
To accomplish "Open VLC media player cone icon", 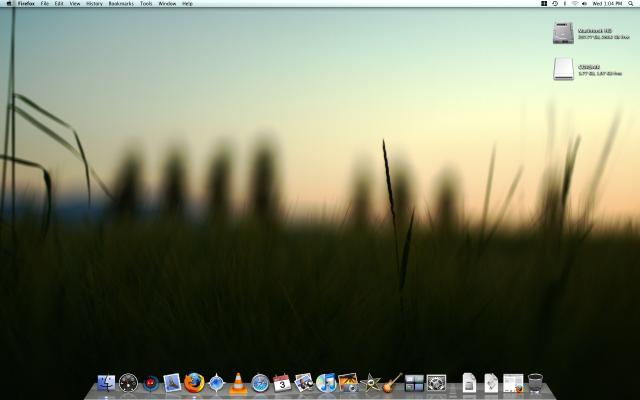I will (x=238, y=382).
